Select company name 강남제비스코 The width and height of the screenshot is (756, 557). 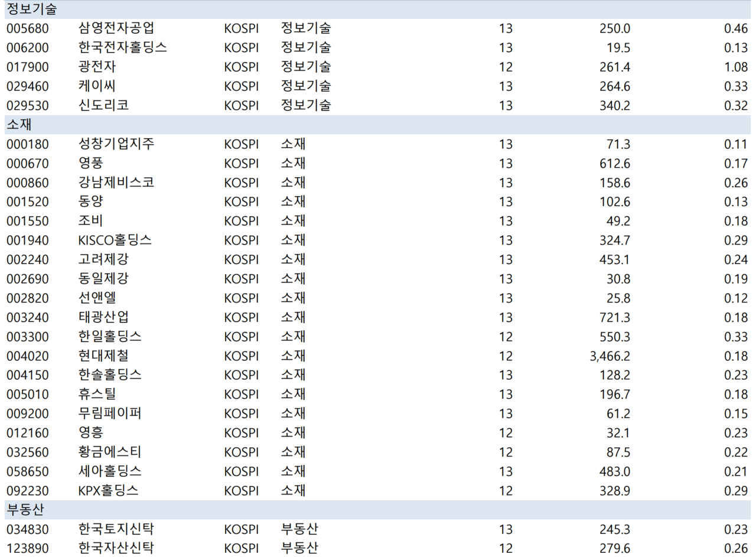point(116,183)
